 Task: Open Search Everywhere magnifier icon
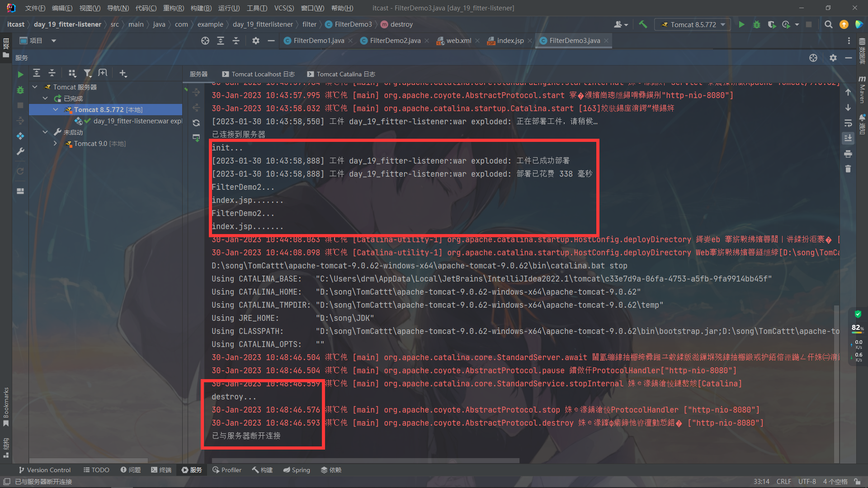coord(828,24)
